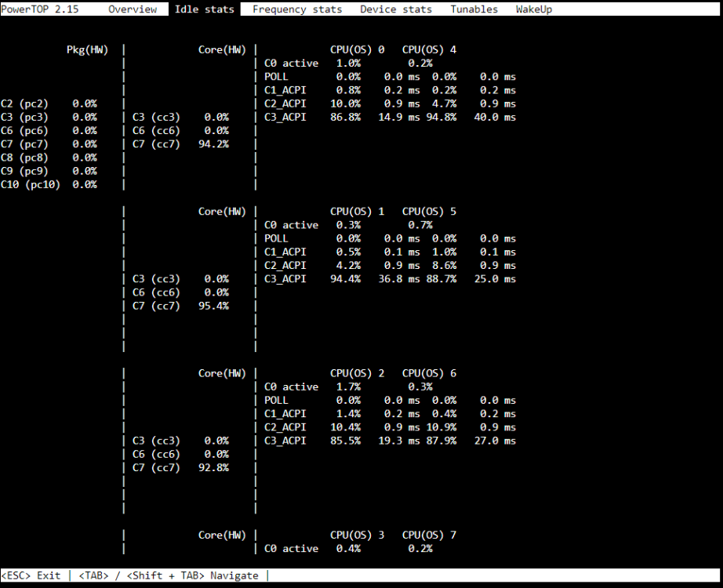Click CPU 0's 10.0% C2_ACPI value
The height and width of the screenshot is (588, 723).
click(345, 103)
